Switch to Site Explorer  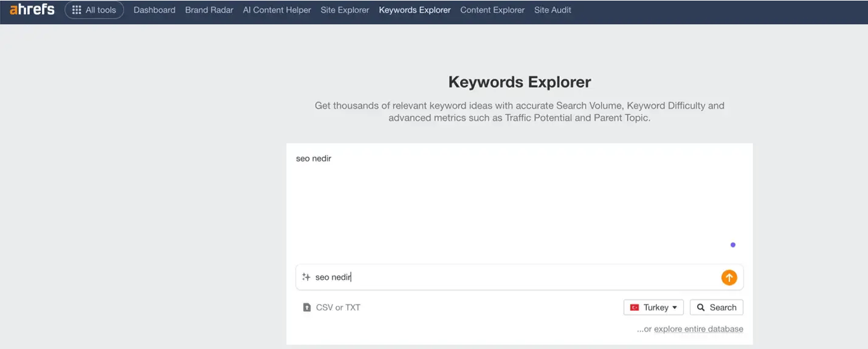[345, 10]
